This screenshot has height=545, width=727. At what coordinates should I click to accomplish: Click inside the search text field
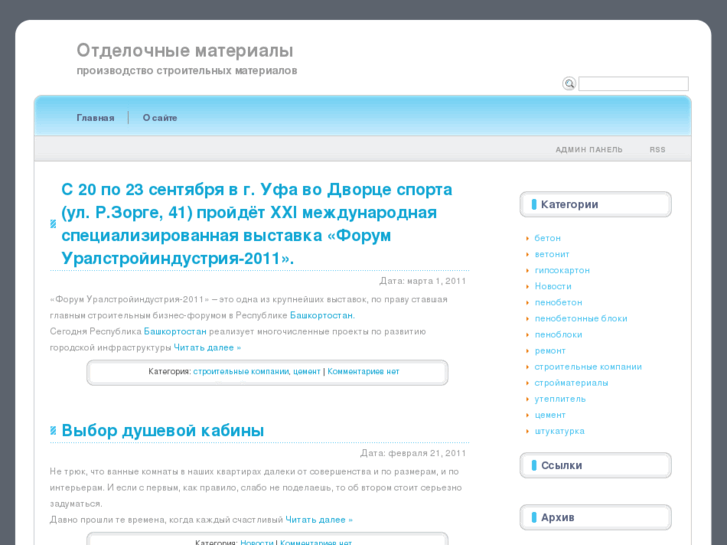coord(633,84)
